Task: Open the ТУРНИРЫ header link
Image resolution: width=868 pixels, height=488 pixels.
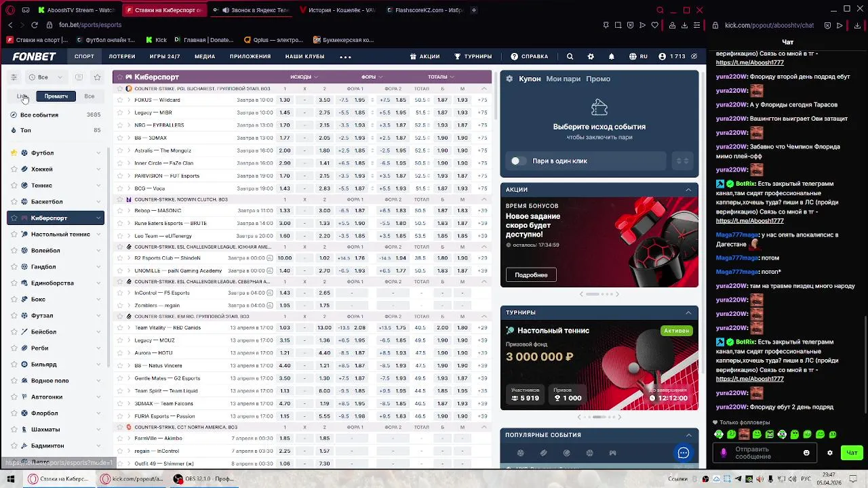Action: pos(473,56)
